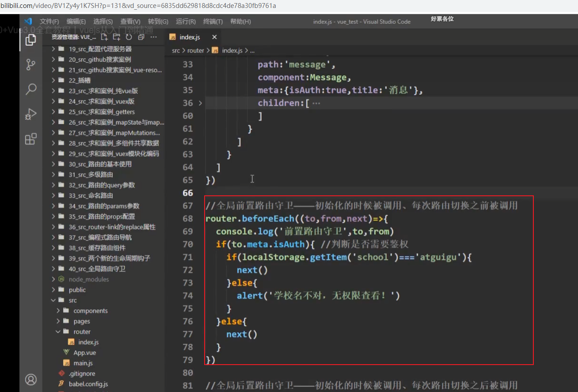The image size is (578, 392).
Task: Open the 帮助(H) menu
Action: click(x=240, y=22)
